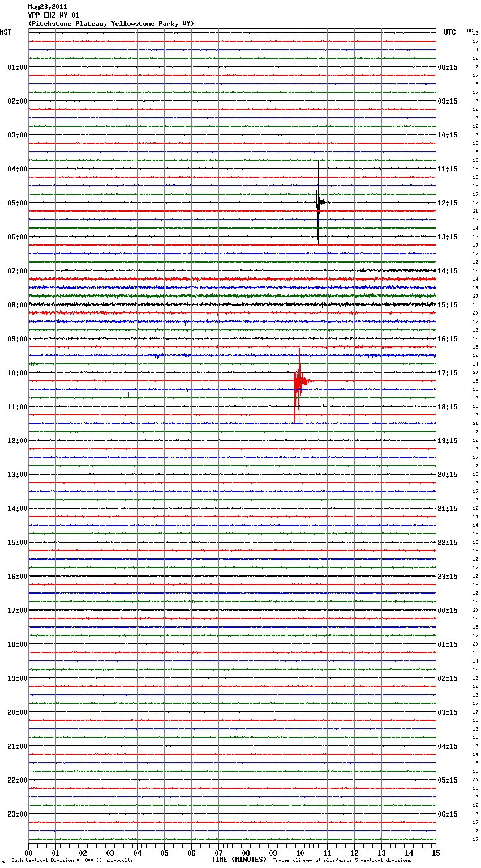The width and height of the screenshot is (481, 868).
Task: Select the 08:00 MST hour label
Action: point(17,305)
